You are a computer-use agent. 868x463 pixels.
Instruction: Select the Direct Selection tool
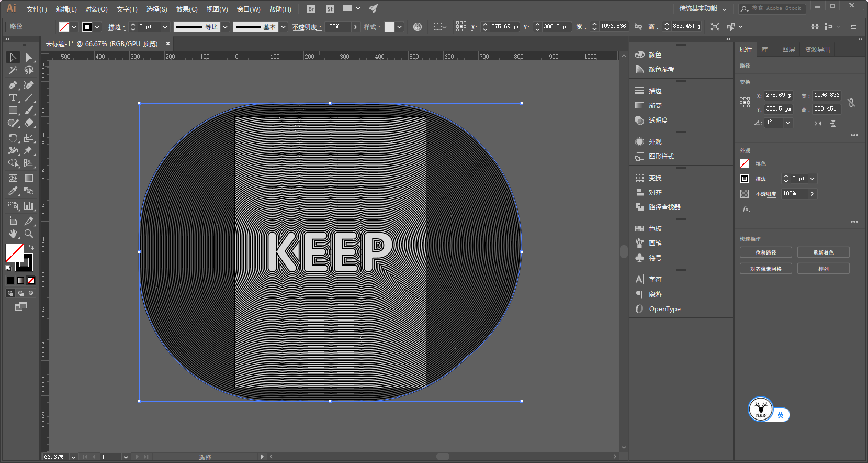pyautogui.click(x=29, y=57)
